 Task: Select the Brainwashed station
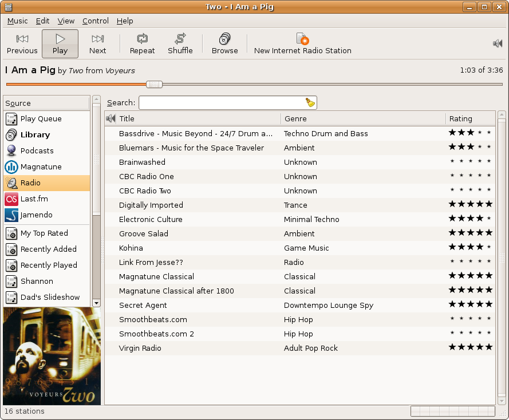pos(299,162)
